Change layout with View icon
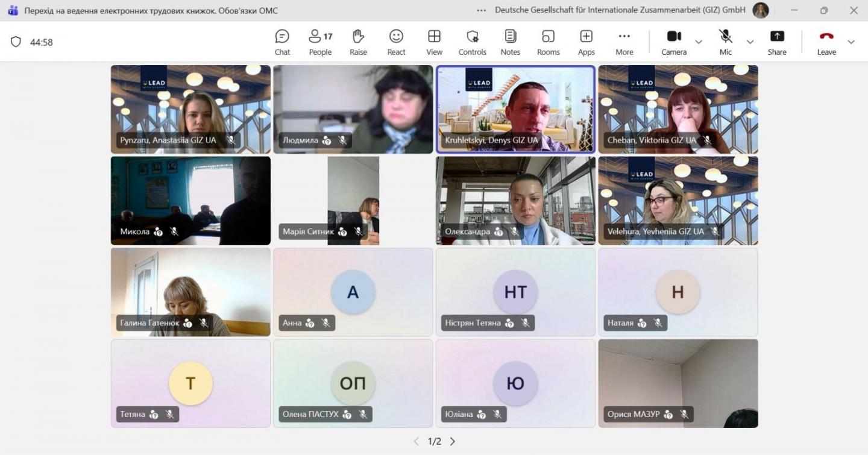This screenshot has height=455, width=868. (x=434, y=42)
